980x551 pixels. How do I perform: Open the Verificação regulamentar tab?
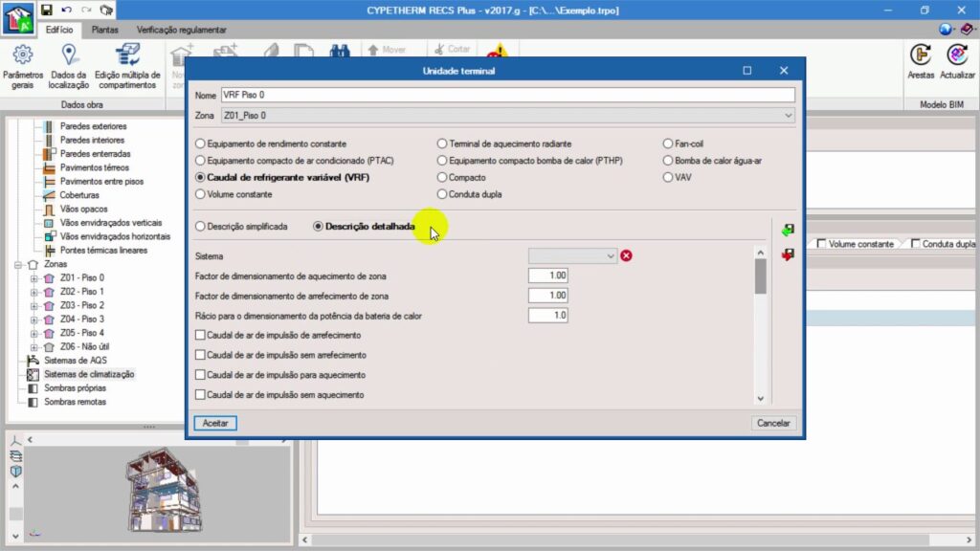pyautogui.click(x=182, y=31)
